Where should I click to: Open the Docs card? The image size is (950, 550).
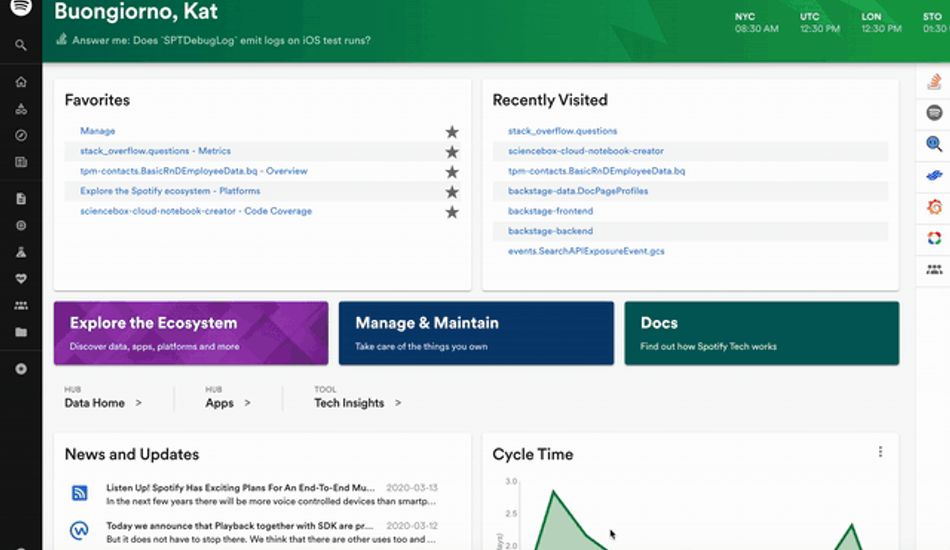click(762, 333)
